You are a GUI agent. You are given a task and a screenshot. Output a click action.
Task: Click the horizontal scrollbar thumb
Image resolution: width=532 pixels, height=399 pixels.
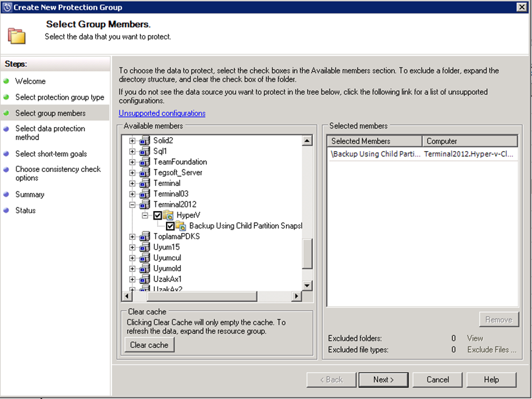pyautogui.click(x=202, y=296)
